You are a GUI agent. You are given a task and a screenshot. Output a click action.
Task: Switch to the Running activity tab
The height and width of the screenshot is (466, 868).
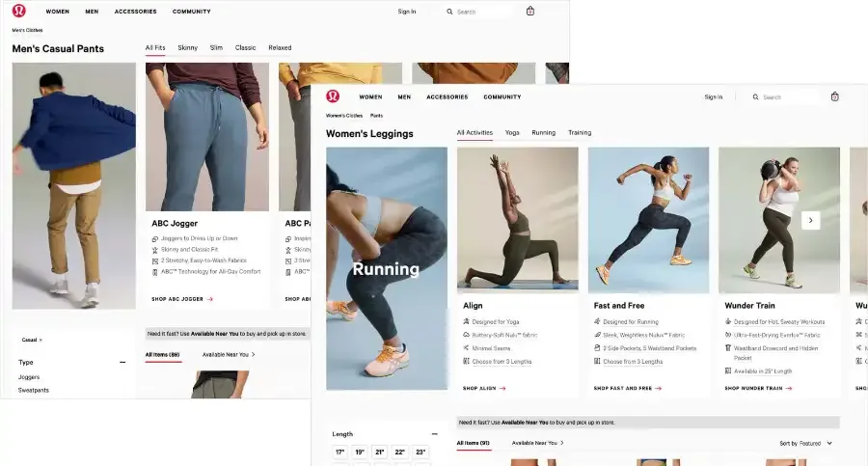coord(544,133)
